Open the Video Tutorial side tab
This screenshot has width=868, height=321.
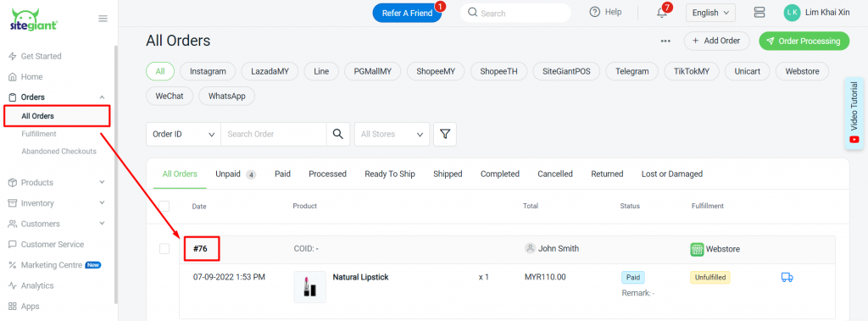854,113
